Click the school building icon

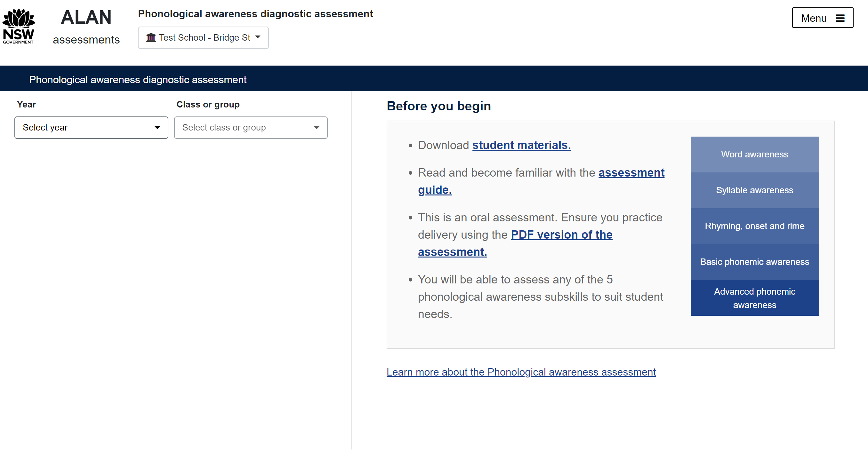point(151,37)
